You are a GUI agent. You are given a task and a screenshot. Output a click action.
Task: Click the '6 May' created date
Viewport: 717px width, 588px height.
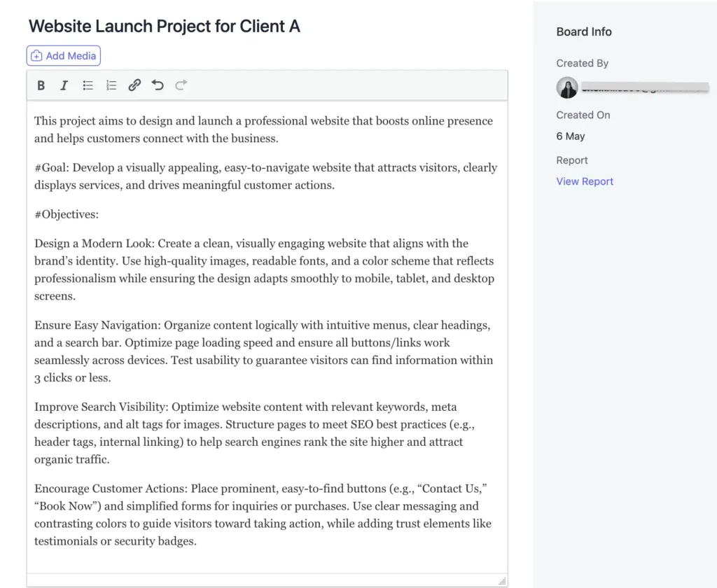tap(570, 136)
